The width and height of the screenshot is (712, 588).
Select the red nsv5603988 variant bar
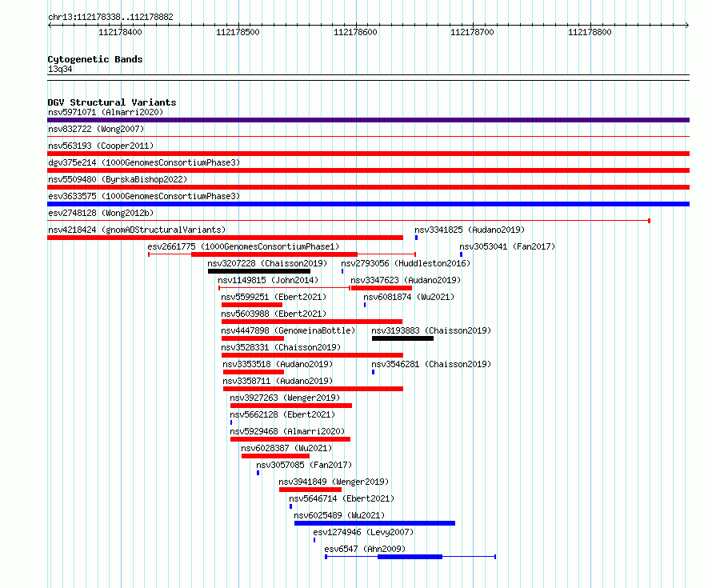pos(312,322)
